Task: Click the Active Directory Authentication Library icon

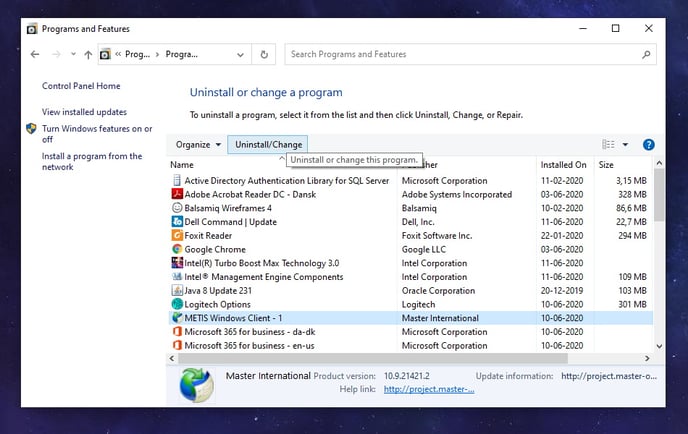Action: [177, 180]
